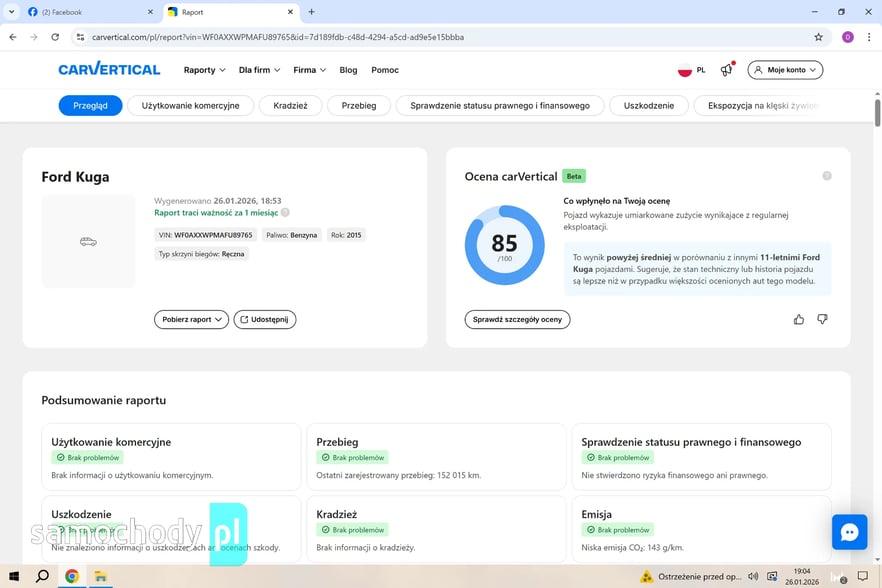Click Raport traci ważność za 1 miesiąc text
The width and height of the screenshot is (882, 588).
216,213
